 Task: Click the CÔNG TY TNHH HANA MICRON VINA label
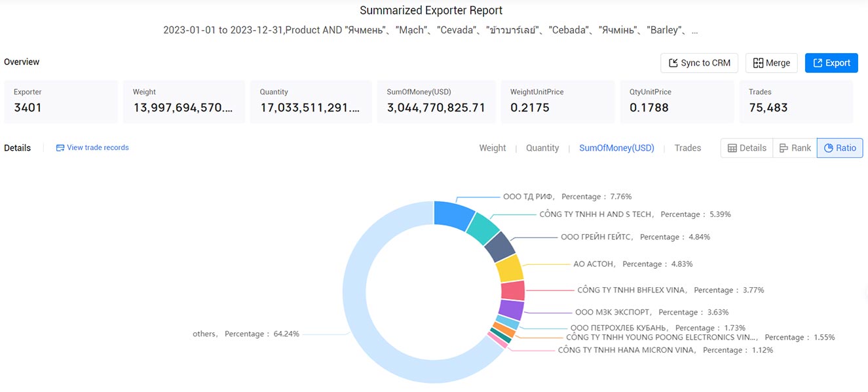(666, 351)
